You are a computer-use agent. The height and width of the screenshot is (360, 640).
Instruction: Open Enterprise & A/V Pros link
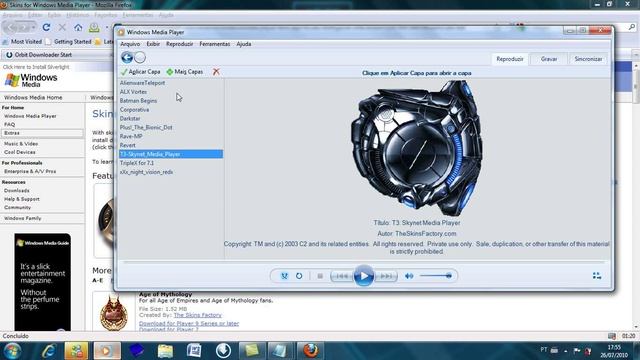coord(30,171)
